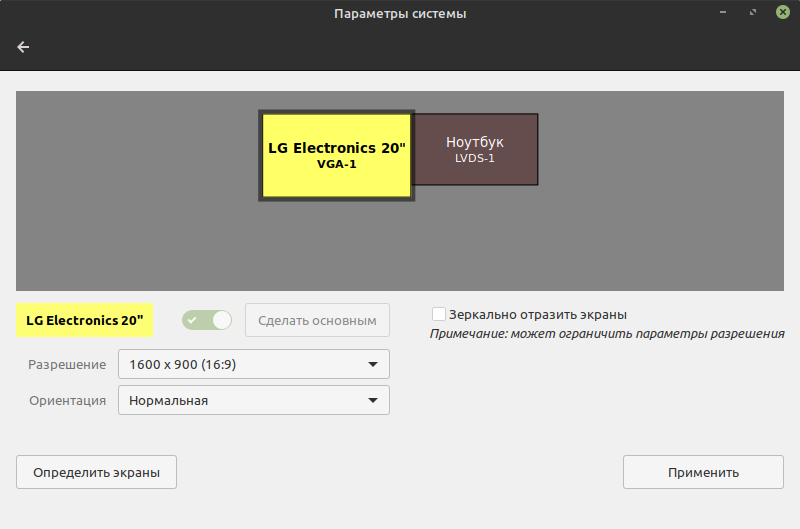Minimize the Параметры системы window
The width and height of the screenshot is (800, 529).
coord(722,12)
